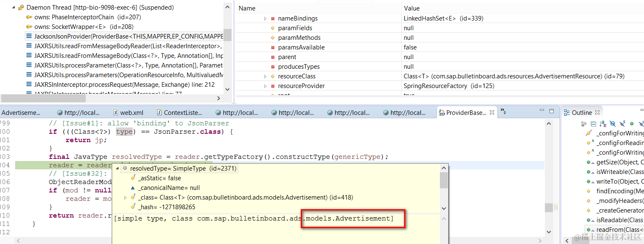Maximize the editor area

[x=552, y=111]
